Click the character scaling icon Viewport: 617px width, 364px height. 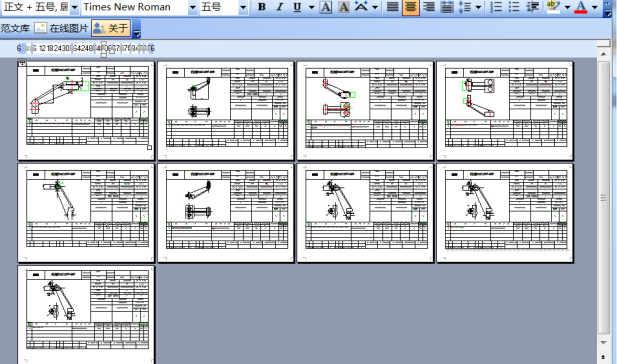pos(361,7)
